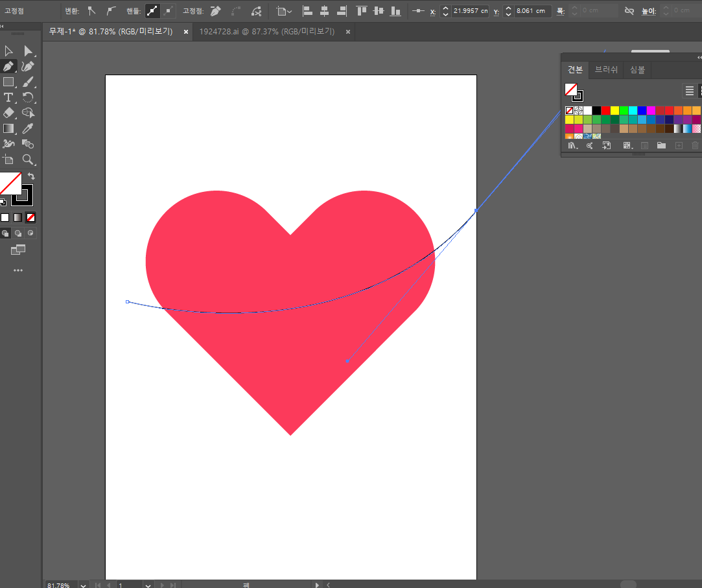The image size is (702, 588).
Task: Set paint type to Color
Action: [x=5, y=218]
